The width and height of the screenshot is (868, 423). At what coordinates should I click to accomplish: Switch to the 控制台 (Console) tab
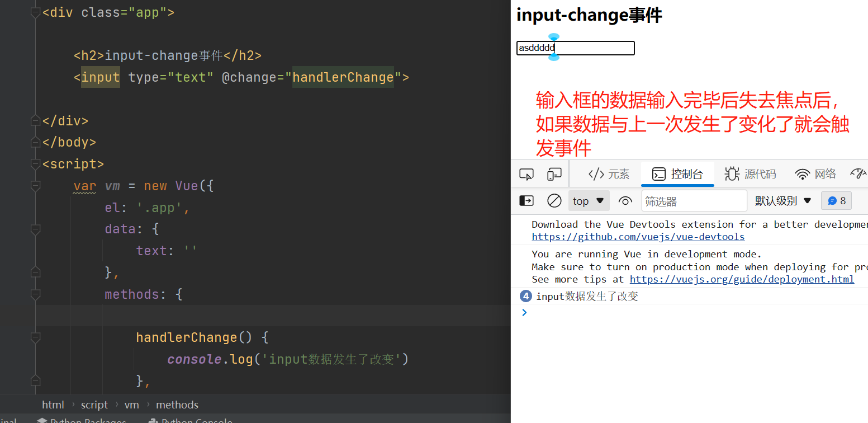click(677, 174)
